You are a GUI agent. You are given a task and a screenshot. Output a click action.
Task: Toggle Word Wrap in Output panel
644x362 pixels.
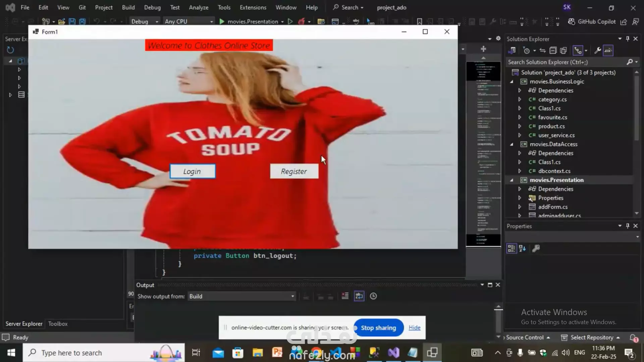359,296
